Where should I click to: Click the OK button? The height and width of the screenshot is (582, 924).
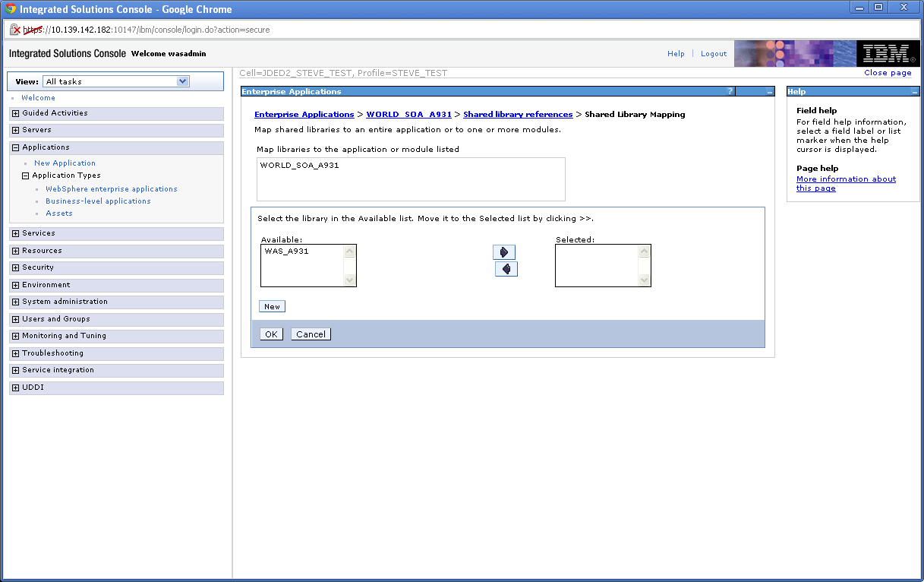tap(271, 334)
